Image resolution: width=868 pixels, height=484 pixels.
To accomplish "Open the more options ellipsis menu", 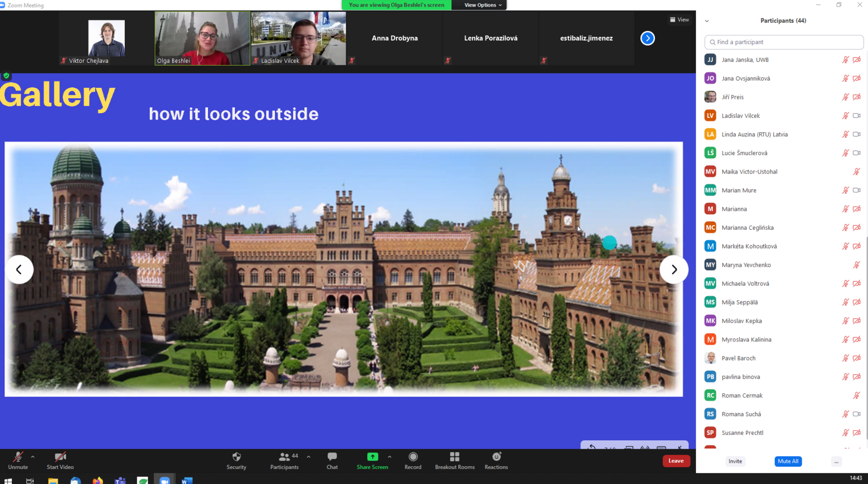I will pos(836,462).
